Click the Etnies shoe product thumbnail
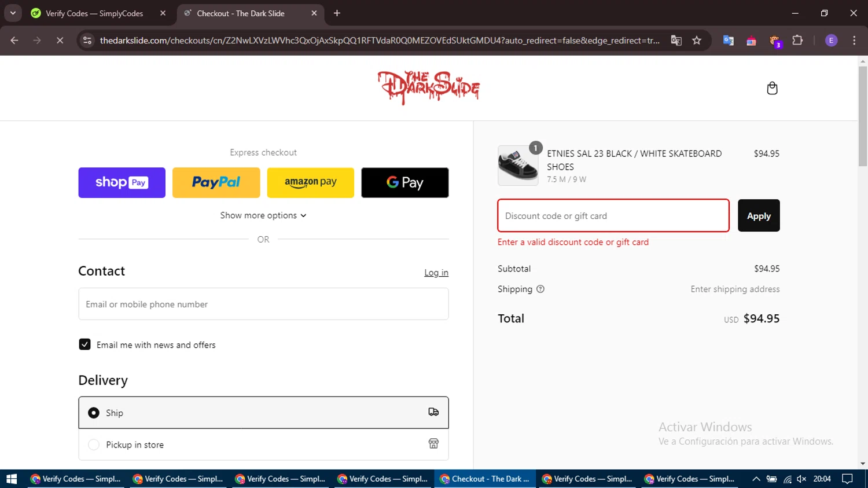868x488 pixels. point(517,166)
